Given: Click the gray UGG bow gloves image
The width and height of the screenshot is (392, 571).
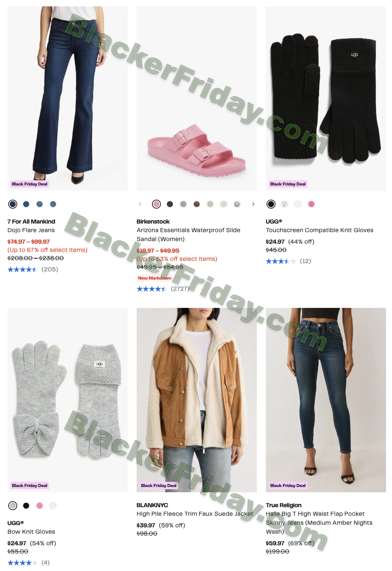Looking at the screenshot, I should point(68,400).
